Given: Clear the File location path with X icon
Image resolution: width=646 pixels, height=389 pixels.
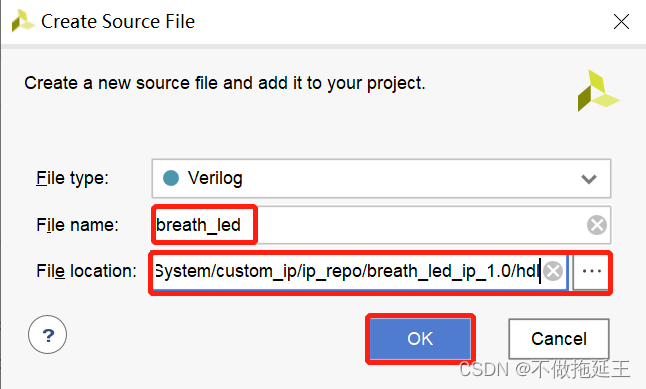Looking at the screenshot, I should pos(553,271).
